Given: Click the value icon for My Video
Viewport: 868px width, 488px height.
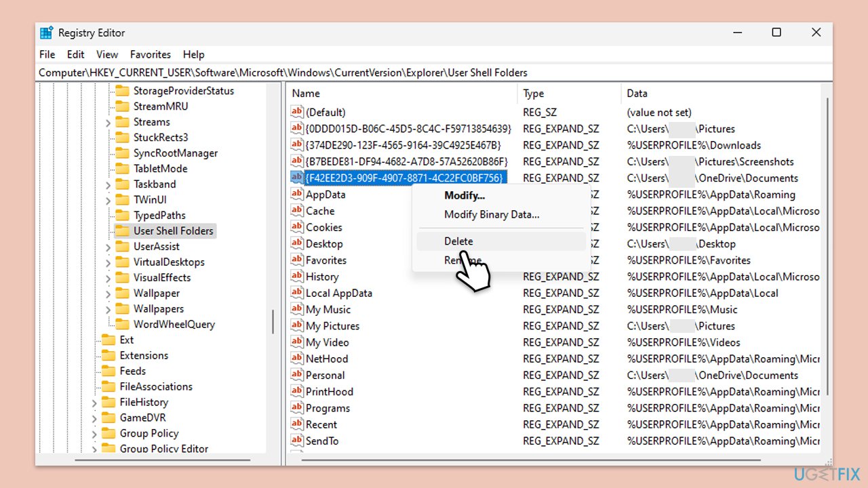Looking at the screenshot, I should pos(297,342).
